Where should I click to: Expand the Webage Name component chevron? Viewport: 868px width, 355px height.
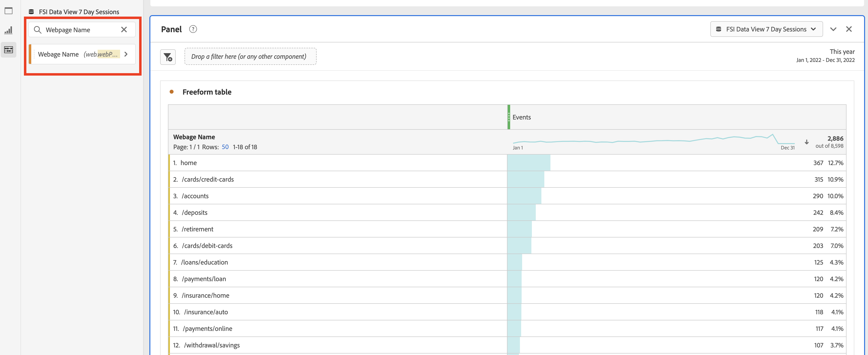click(126, 54)
